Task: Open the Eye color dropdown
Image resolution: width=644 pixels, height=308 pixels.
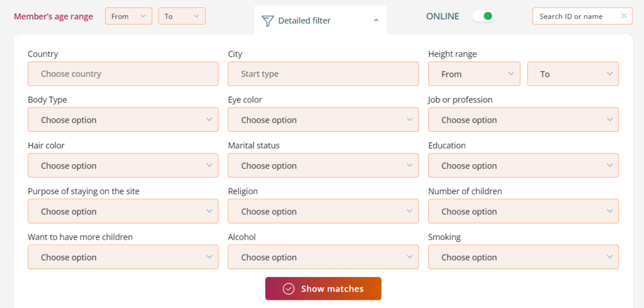Action: click(x=323, y=119)
